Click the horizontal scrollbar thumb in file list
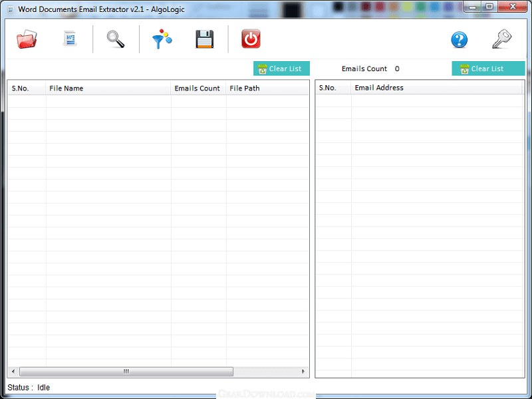The image size is (532, 399). 126,372
